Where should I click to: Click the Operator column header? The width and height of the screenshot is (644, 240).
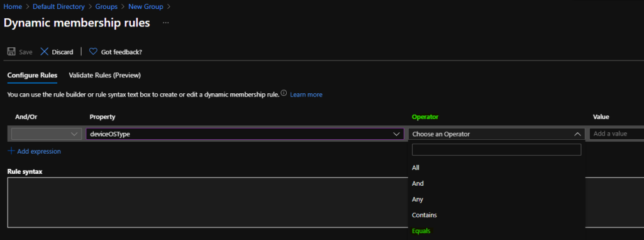pos(425,117)
